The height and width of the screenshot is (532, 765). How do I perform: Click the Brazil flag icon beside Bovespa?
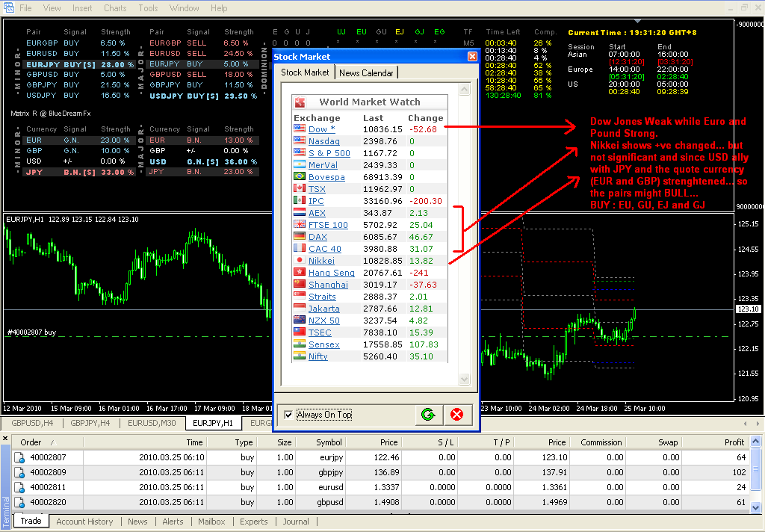pyautogui.click(x=300, y=176)
